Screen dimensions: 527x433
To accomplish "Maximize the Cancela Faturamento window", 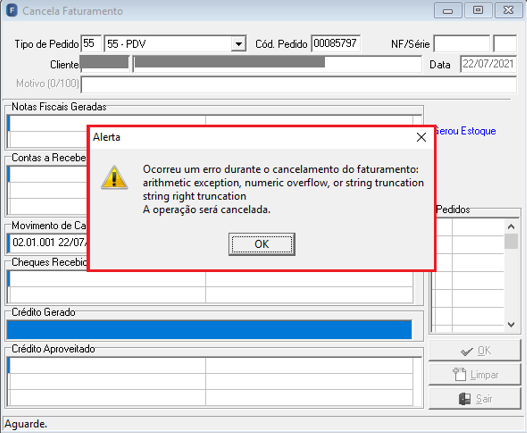I will 478,10.
